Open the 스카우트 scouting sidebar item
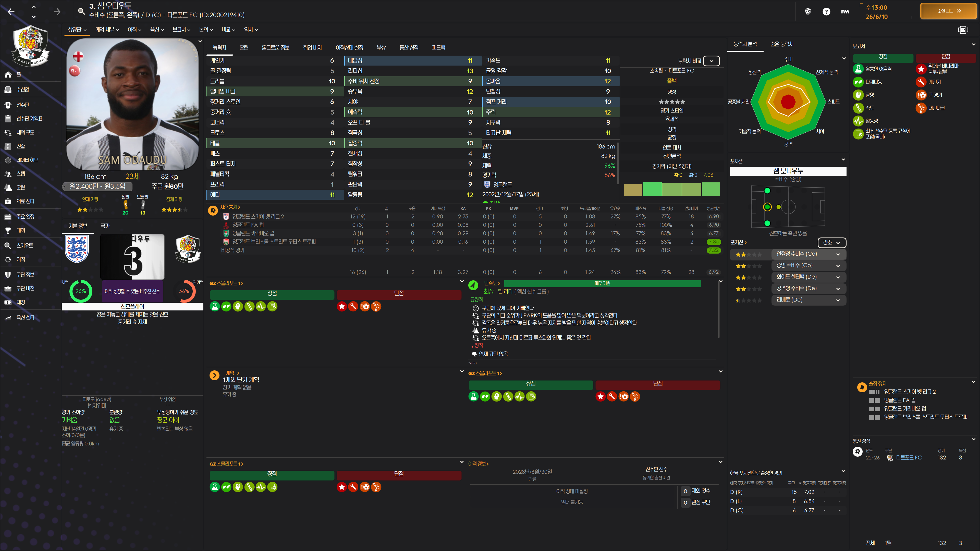Screen dimensions: 980x551 [24, 246]
